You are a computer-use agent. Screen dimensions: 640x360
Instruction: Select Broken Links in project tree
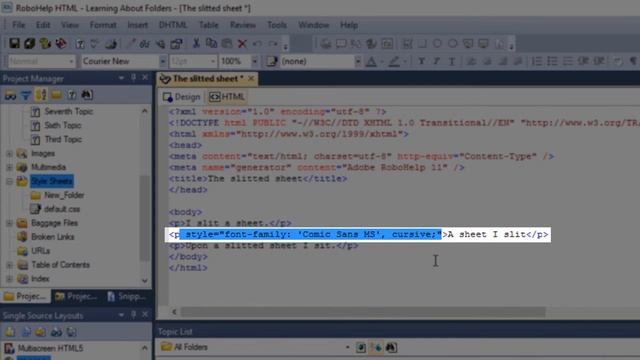coord(53,237)
